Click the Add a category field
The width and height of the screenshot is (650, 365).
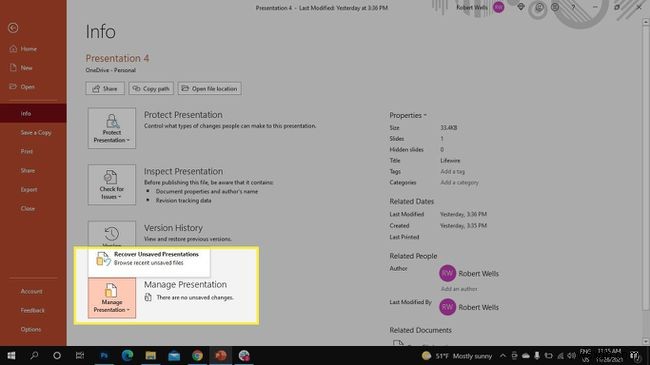459,182
